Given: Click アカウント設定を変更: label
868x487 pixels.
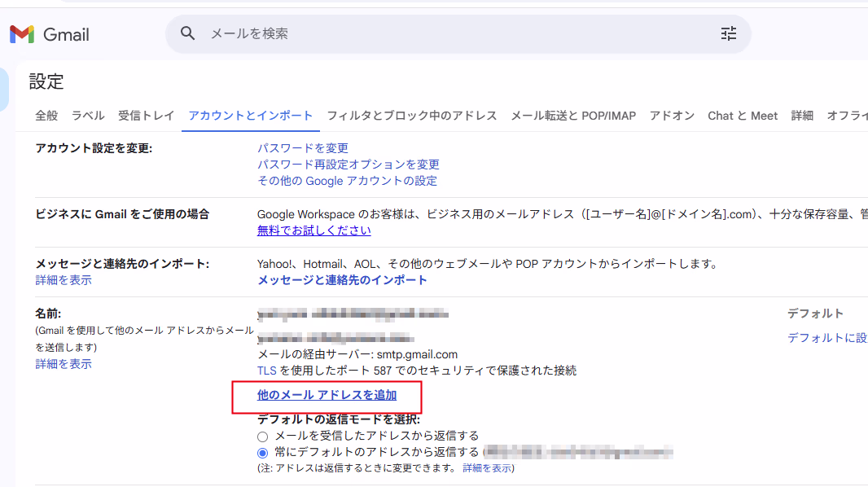Looking at the screenshot, I should click(x=94, y=148).
